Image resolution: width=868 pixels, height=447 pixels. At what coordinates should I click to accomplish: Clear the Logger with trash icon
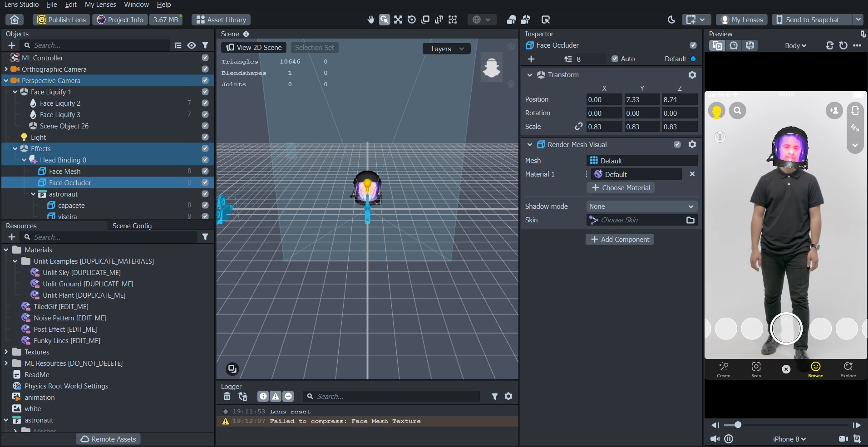[227, 396]
